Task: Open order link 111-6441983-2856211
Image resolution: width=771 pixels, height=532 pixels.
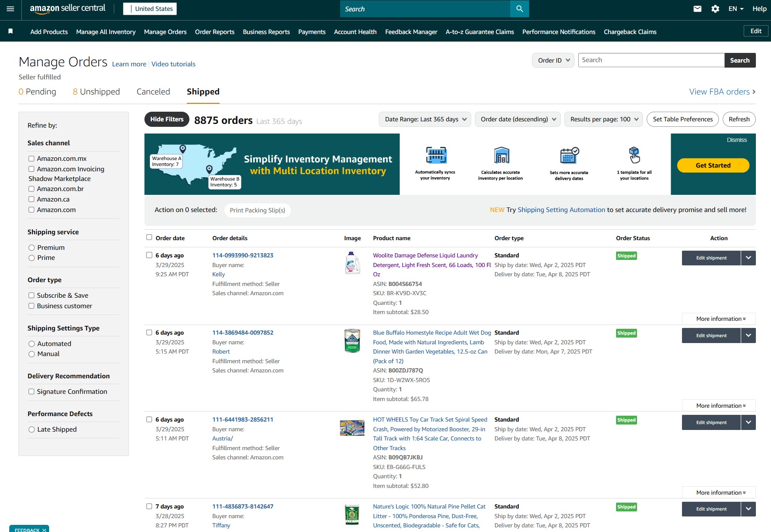Action: pyautogui.click(x=243, y=419)
